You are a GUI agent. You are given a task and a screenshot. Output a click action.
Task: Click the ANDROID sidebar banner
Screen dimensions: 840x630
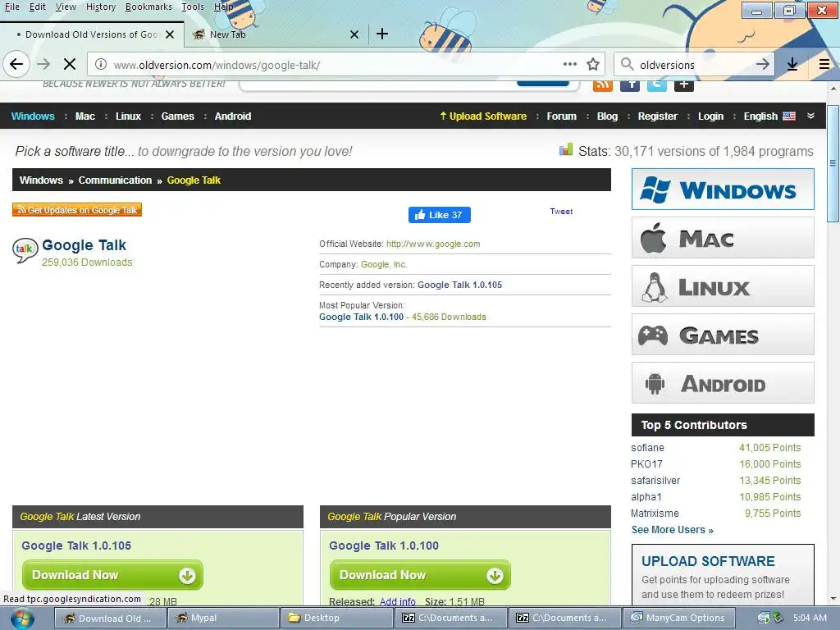point(723,383)
